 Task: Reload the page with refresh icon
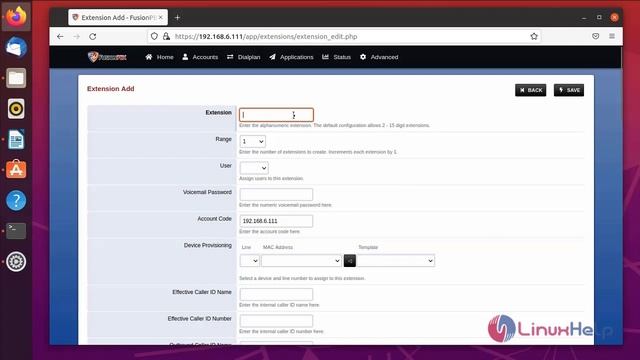coord(93,36)
